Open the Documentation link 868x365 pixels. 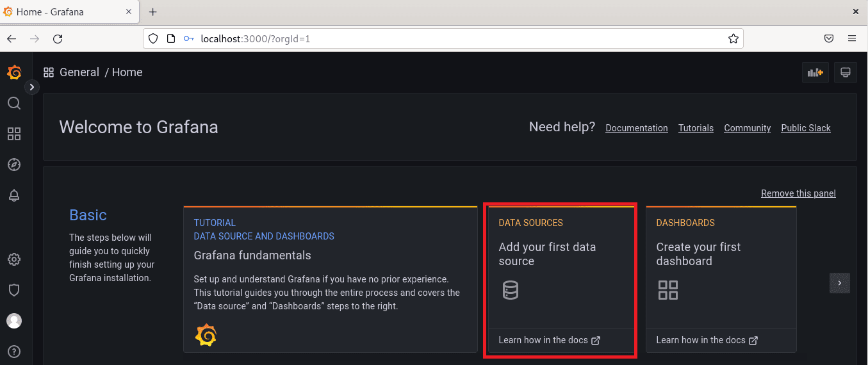coord(637,128)
